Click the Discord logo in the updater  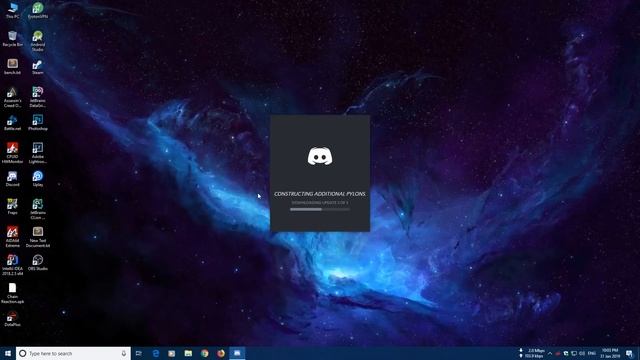(320, 156)
